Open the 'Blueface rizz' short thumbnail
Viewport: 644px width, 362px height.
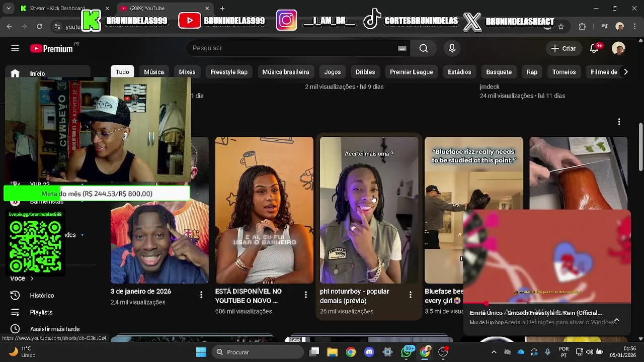coord(473,173)
